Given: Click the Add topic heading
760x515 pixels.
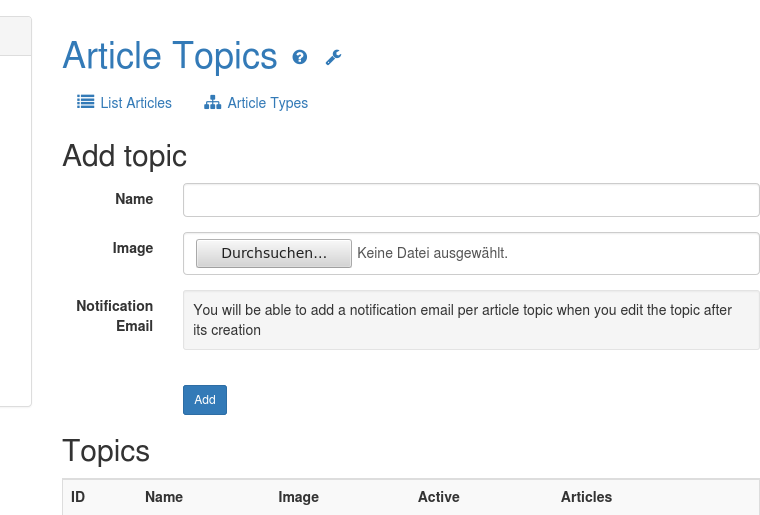Looking at the screenshot, I should (125, 156).
